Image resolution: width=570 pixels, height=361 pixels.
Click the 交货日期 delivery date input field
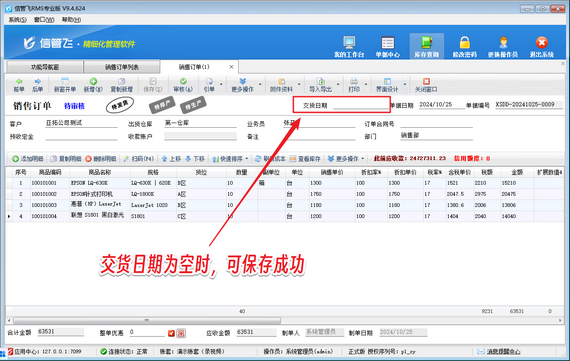click(x=361, y=105)
